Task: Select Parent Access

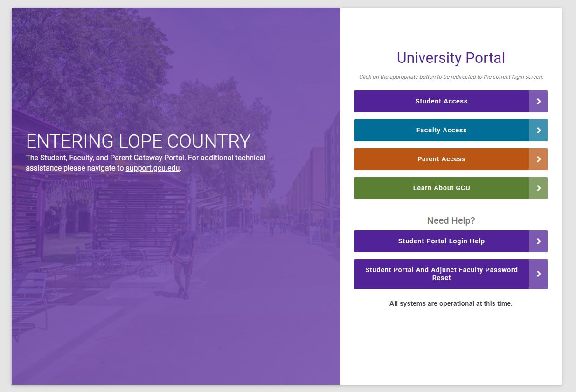Action: click(x=441, y=159)
